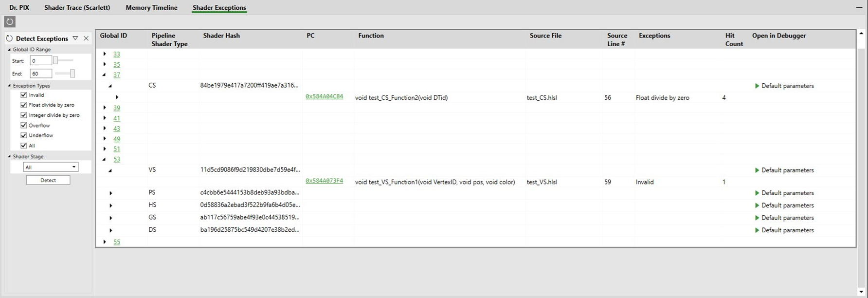Toggle the Invalid exception checkbox
The height and width of the screenshot is (298, 868).
(23, 95)
